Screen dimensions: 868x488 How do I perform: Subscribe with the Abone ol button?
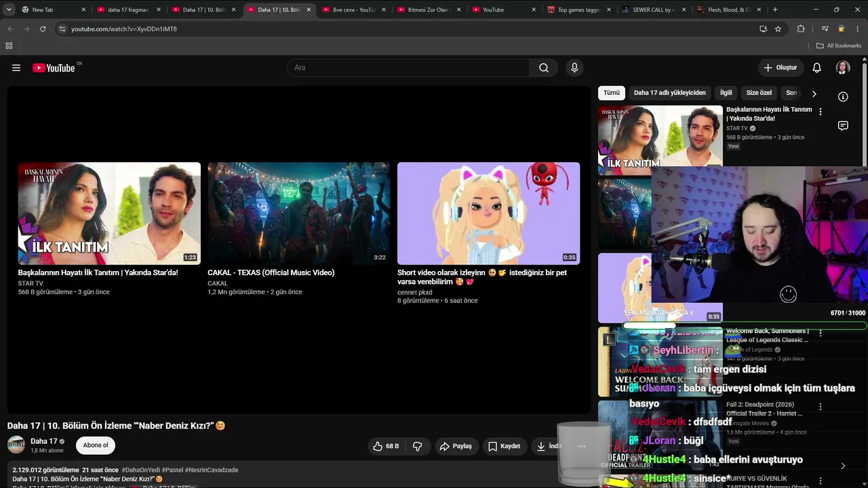tap(96, 445)
